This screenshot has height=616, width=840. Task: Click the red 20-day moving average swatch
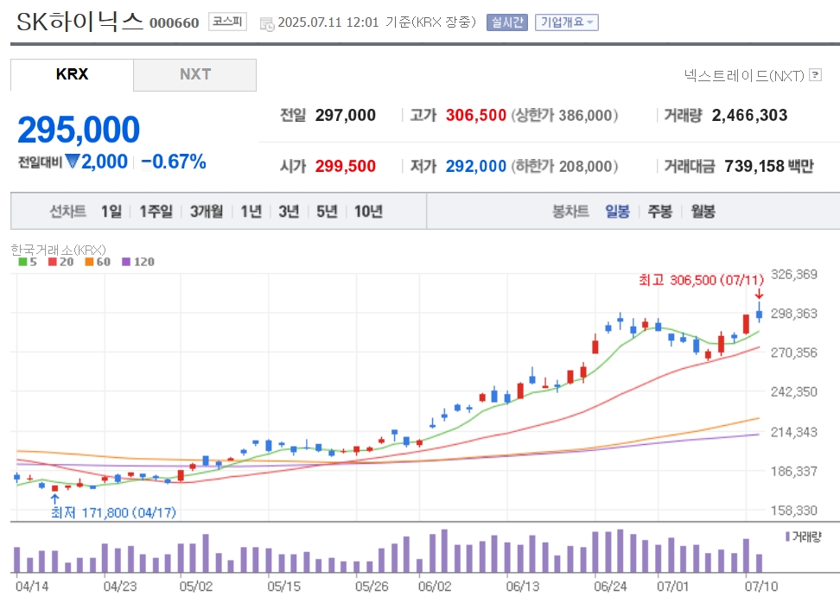pos(53,262)
